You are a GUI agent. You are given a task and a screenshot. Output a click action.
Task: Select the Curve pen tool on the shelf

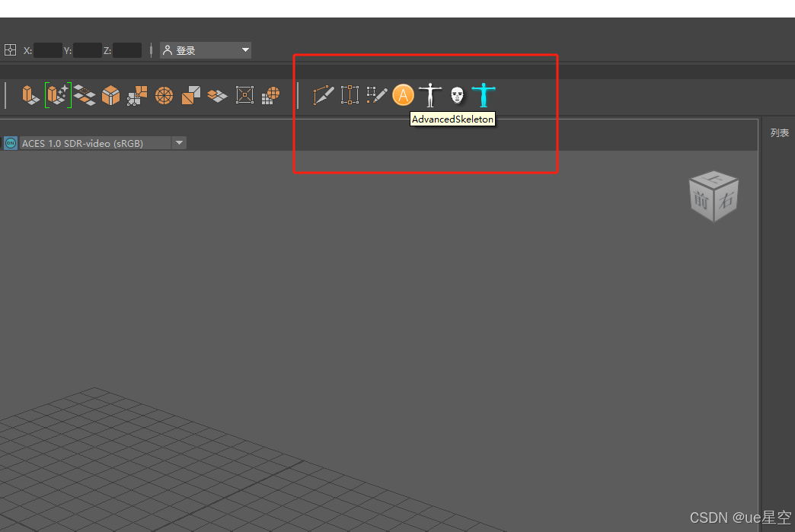point(323,95)
